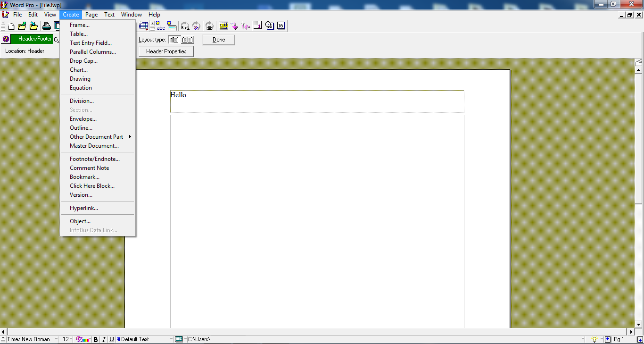644x344 pixels.
Task: Choose Hyperlink in the Create menu
Action: (x=84, y=208)
